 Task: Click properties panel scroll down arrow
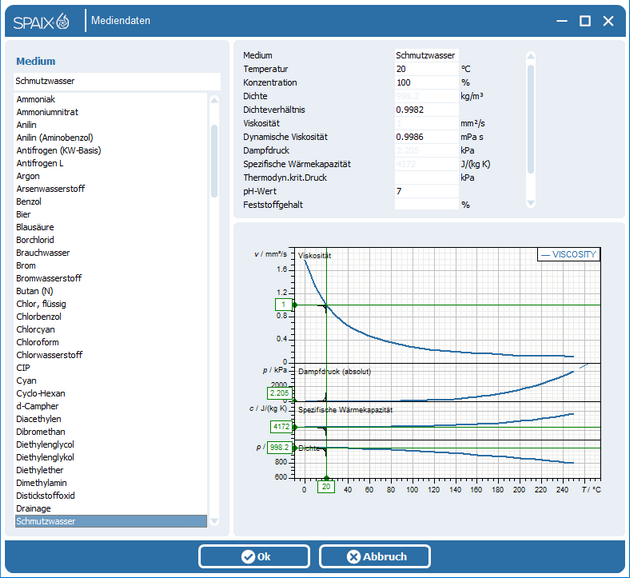click(x=531, y=203)
